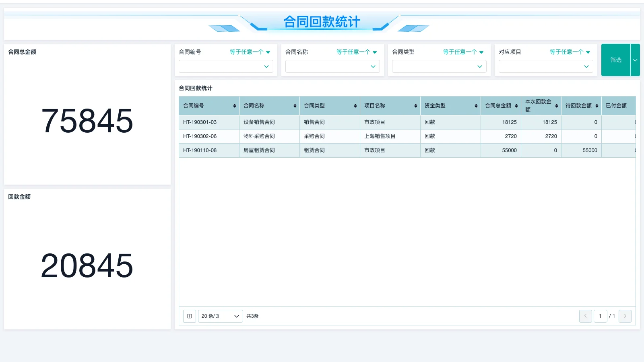Open the 20条/页 page size dropdown
This screenshot has height=362, width=644.
[x=220, y=316]
